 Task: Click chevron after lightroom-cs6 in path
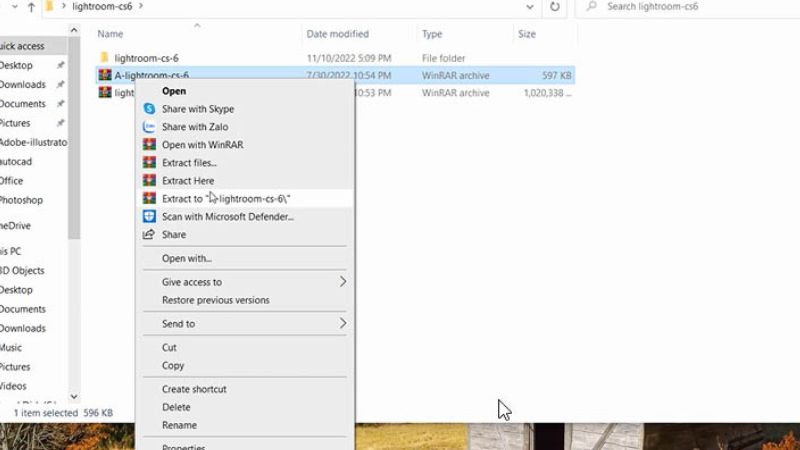[140, 6]
